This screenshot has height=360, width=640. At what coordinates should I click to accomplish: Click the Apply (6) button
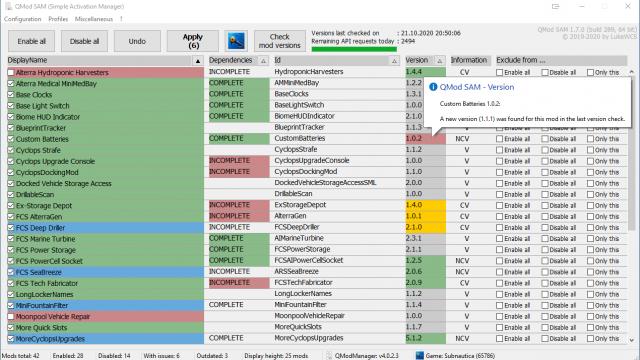pyautogui.click(x=193, y=41)
